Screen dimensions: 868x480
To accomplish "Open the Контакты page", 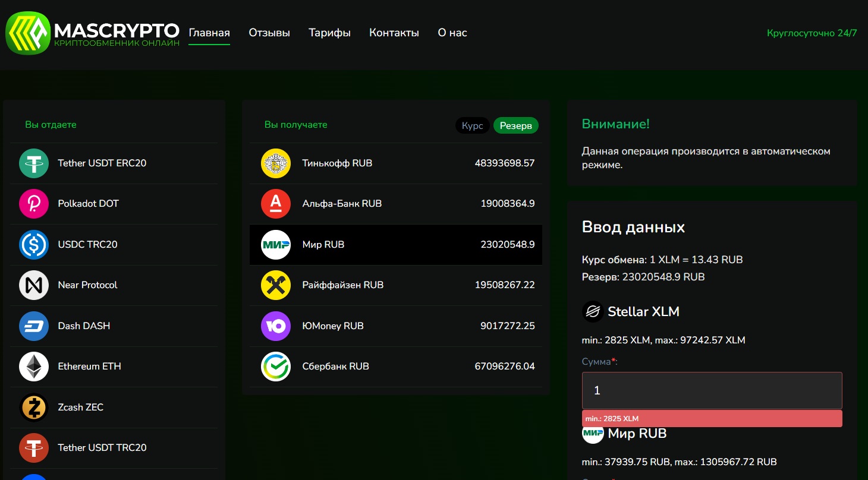I will coord(394,33).
